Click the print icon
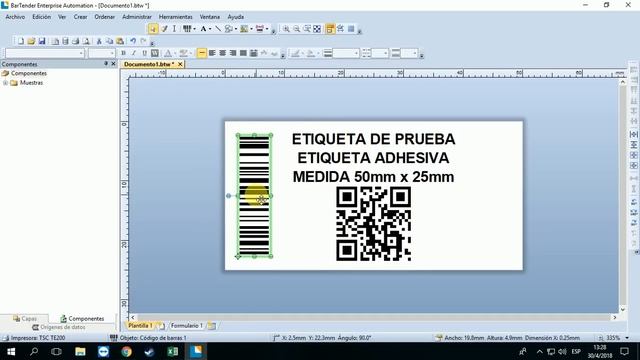The width and height of the screenshot is (640, 360). coord(76,41)
